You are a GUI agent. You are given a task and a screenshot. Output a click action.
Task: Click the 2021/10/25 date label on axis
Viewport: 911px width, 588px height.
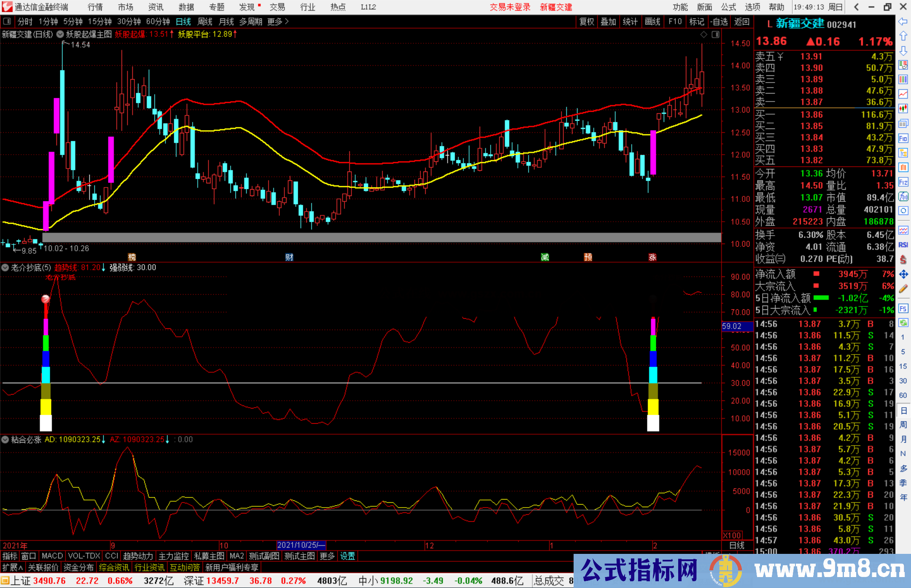tap(301, 545)
